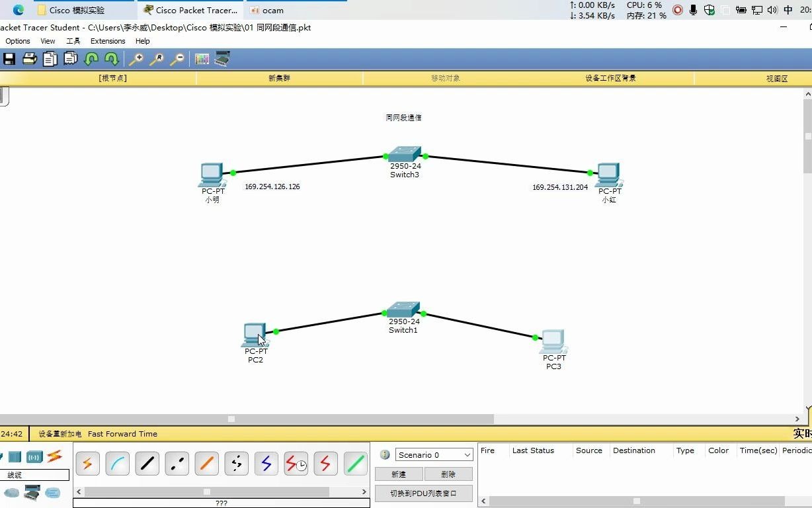This screenshot has height=508, width=812.
Task: Click the Undo arrow icon
Action: [x=92, y=59]
